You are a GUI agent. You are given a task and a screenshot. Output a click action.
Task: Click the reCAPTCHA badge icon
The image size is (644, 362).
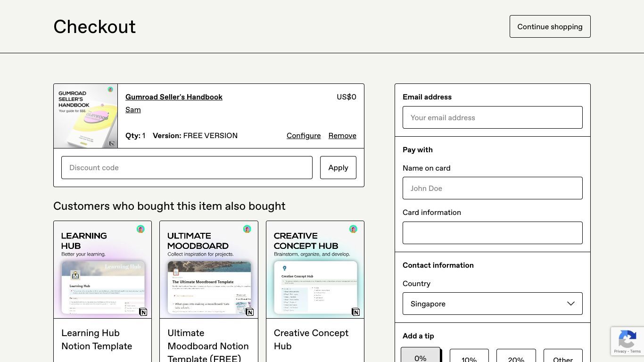coord(627,339)
